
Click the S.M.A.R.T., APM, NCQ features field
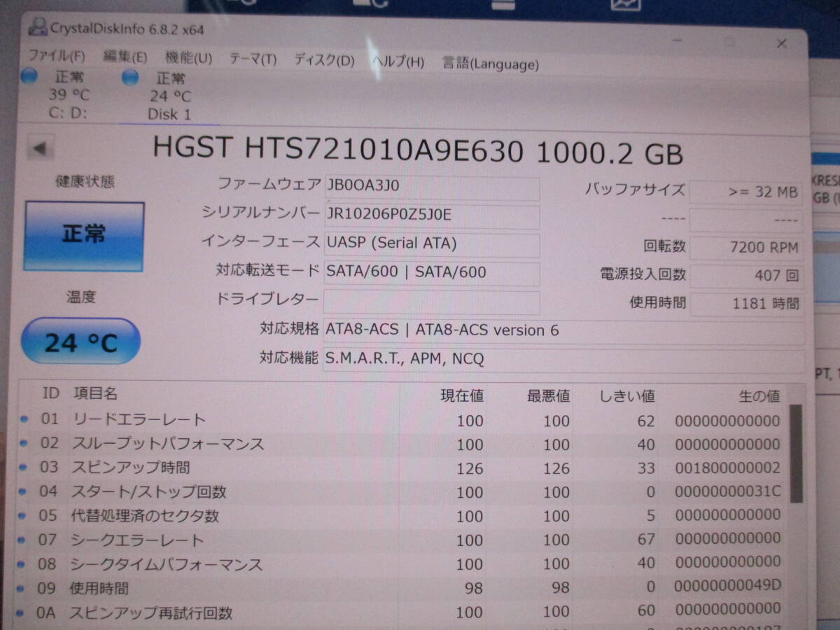563,360
